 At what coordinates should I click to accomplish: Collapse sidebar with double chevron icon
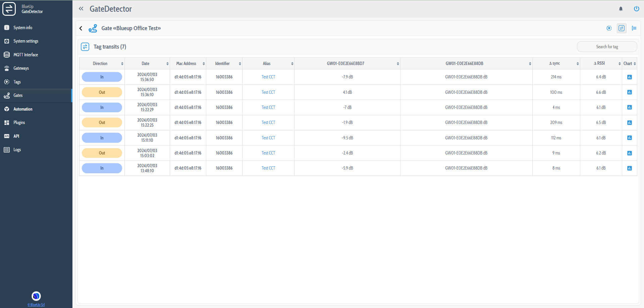pos(81,9)
